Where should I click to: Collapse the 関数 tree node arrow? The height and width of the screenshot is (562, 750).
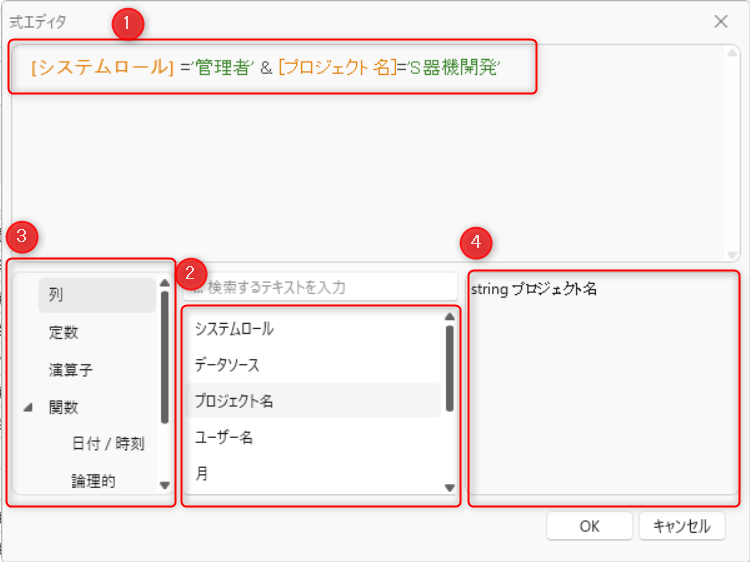point(28,408)
